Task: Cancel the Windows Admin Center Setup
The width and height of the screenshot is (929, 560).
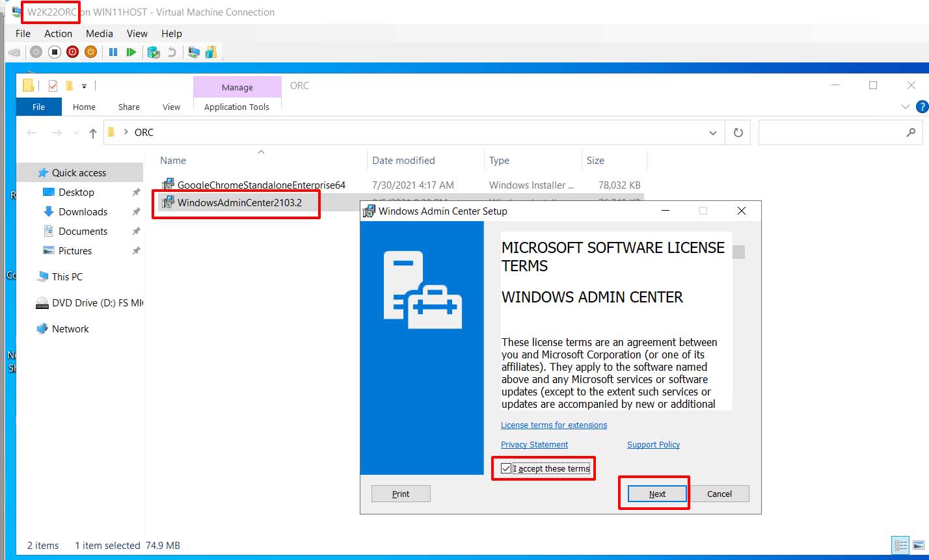Action: click(x=720, y=494)
